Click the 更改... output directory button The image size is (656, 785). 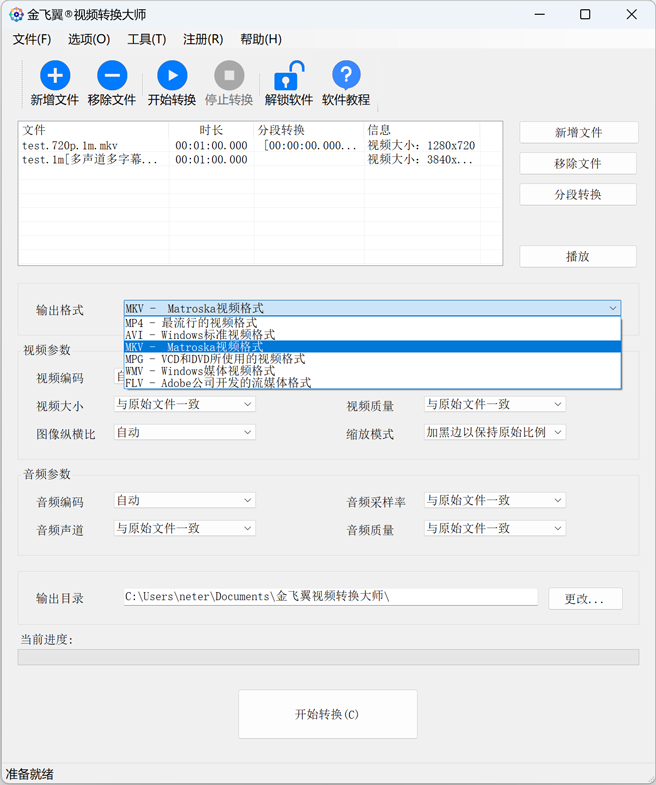tap(585, 599)
